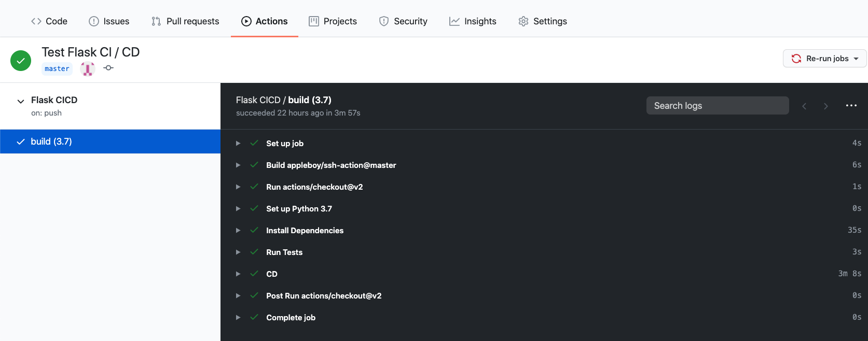Expand the Complete job step
Image resolution: width=868 pixels, height=341 pixels.
point(238,318)
